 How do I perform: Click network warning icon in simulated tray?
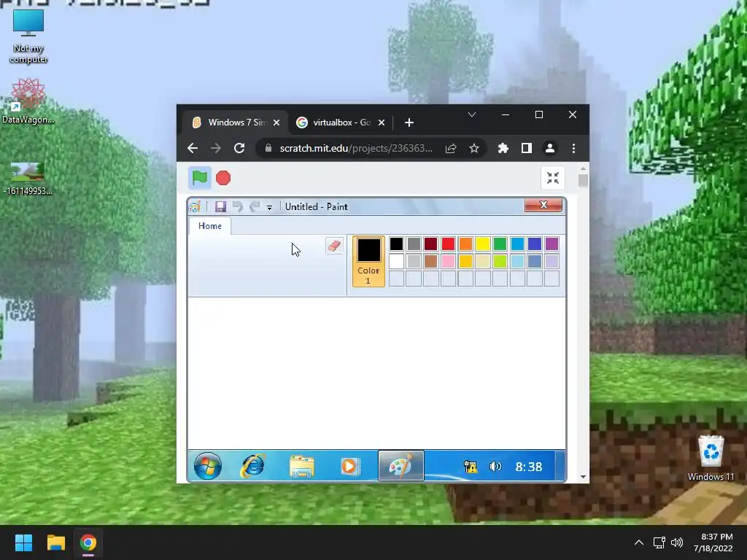(471, 467)
